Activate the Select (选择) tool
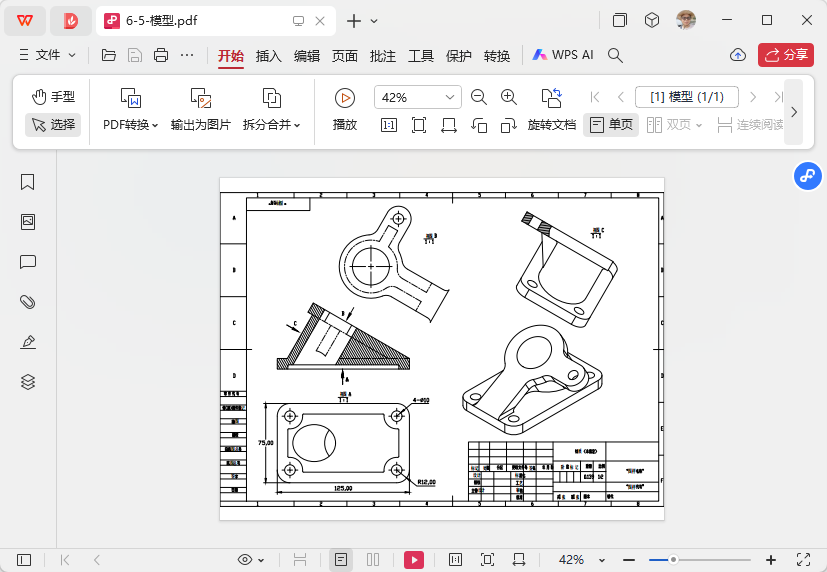827x572 pixels. 53,124
